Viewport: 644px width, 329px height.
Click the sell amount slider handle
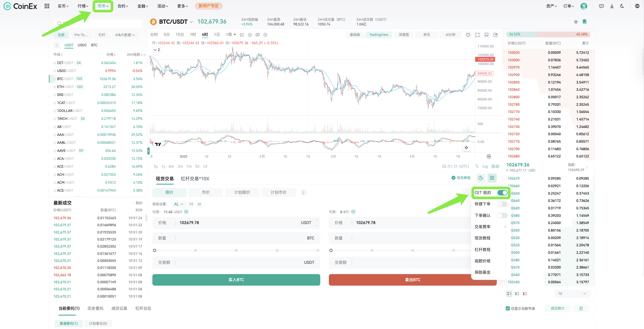click(x=331, y=250)
